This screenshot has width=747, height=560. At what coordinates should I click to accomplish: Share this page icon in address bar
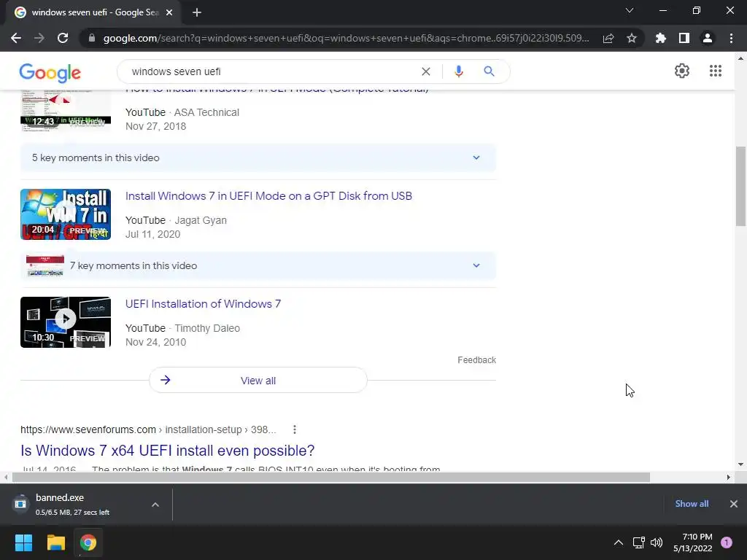[608, 38]
